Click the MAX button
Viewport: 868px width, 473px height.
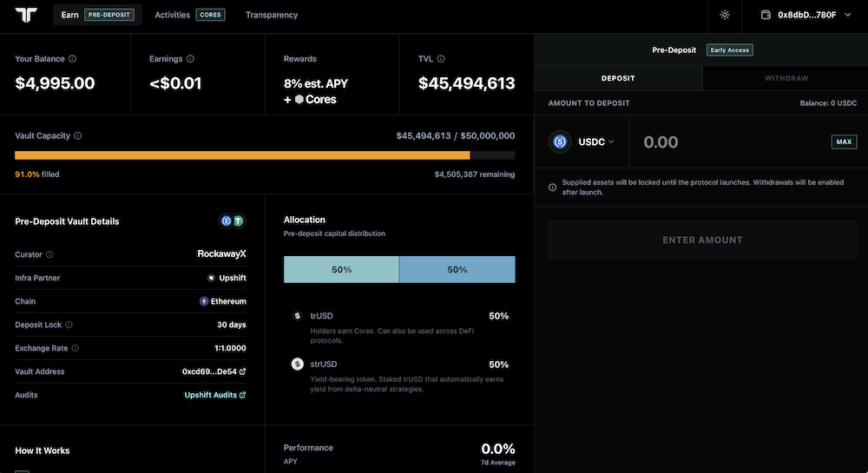(x=844, y=141)
